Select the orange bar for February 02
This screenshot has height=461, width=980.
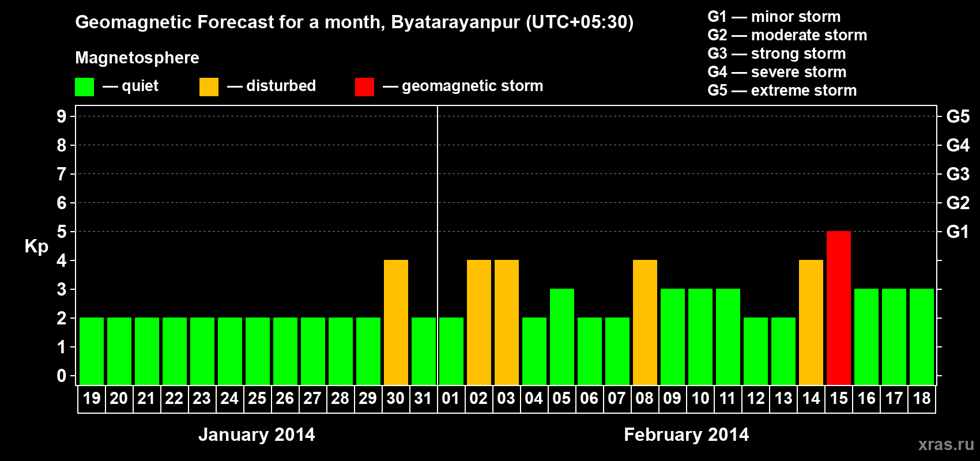[479, 322]
